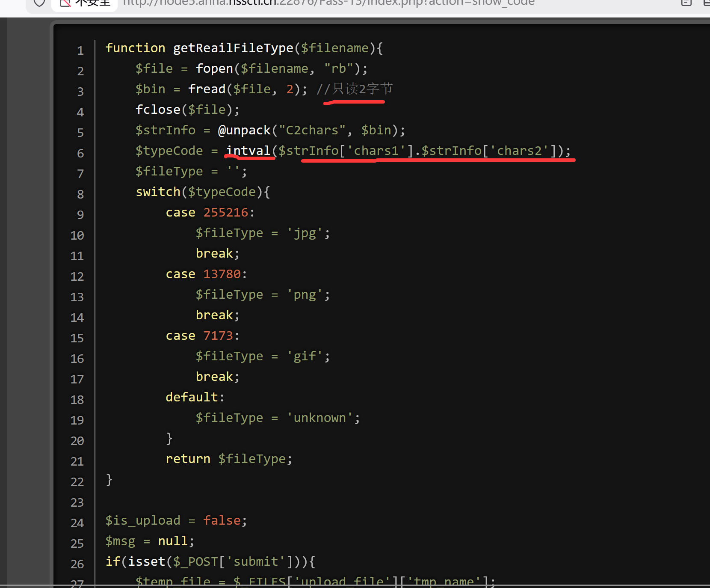Click the underlined intval function
The height and width of the screenshot is (588, 710).
point(248,151)
